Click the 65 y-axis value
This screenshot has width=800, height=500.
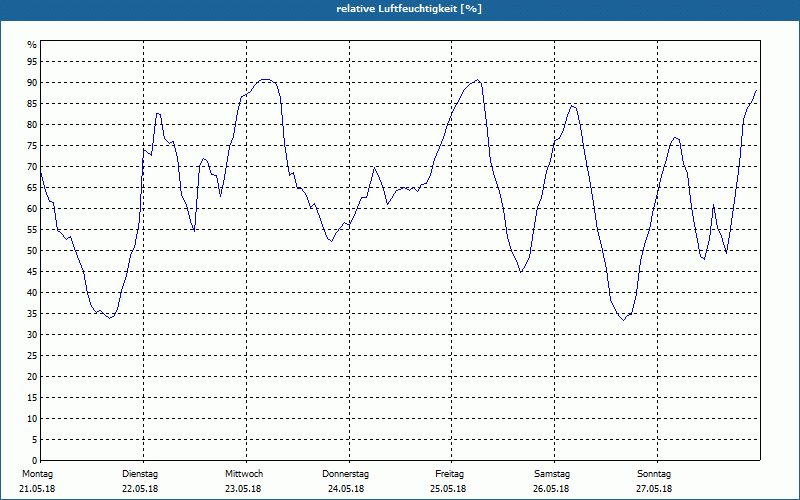coord(32,187)
